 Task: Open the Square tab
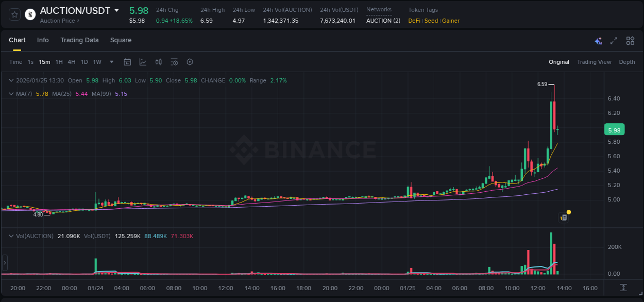(121, 40)
